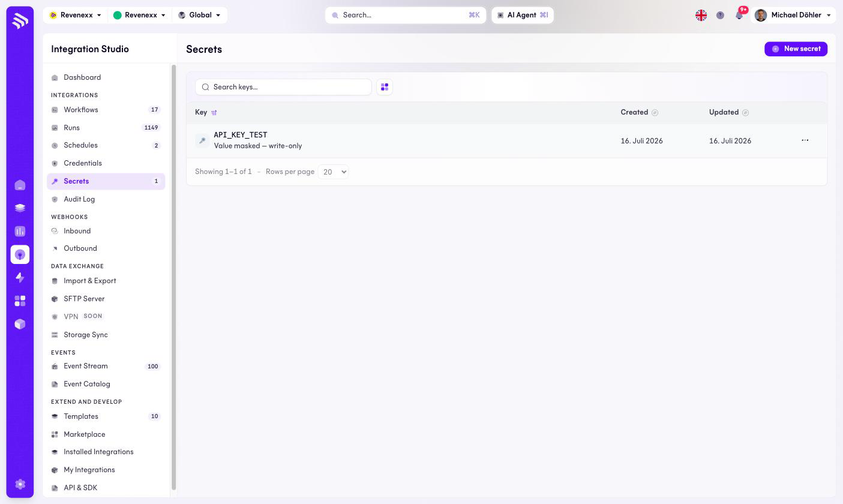Image resolution: width=843 pixels, height=504 pixels.
Task: Focus the Search keys field
Action: [x=283, y=87]
